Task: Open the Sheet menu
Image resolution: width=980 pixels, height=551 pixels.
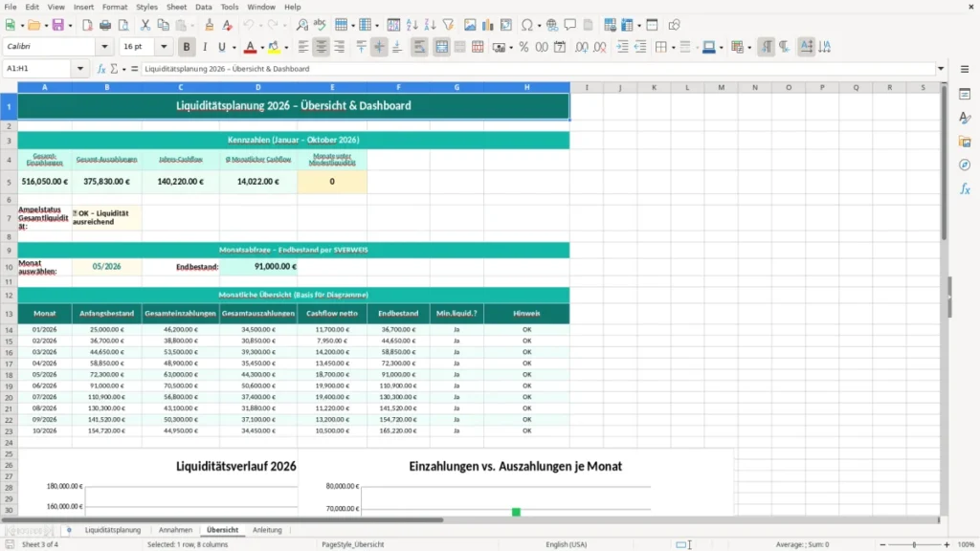Action: click(x=176, y=7)
